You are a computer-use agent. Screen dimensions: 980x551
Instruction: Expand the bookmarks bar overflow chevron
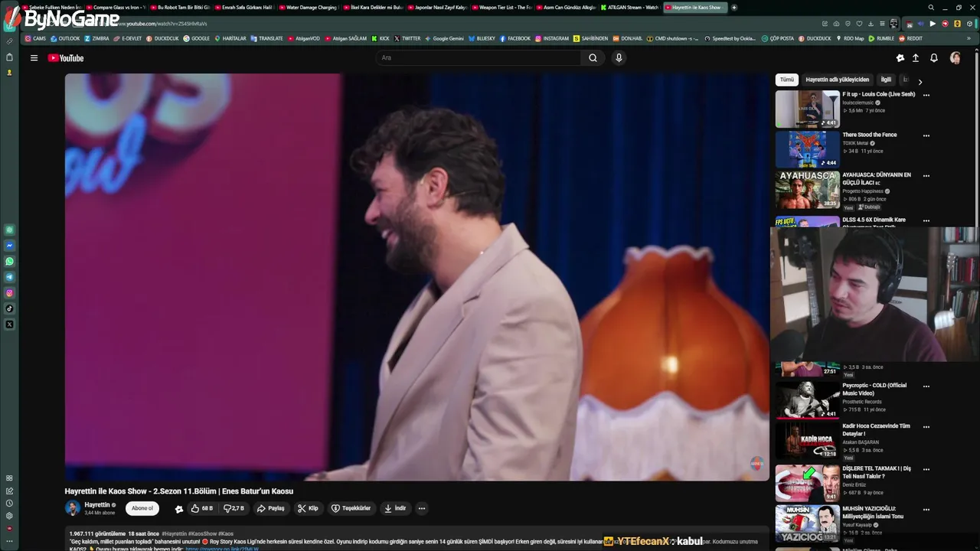coord(968,38)
